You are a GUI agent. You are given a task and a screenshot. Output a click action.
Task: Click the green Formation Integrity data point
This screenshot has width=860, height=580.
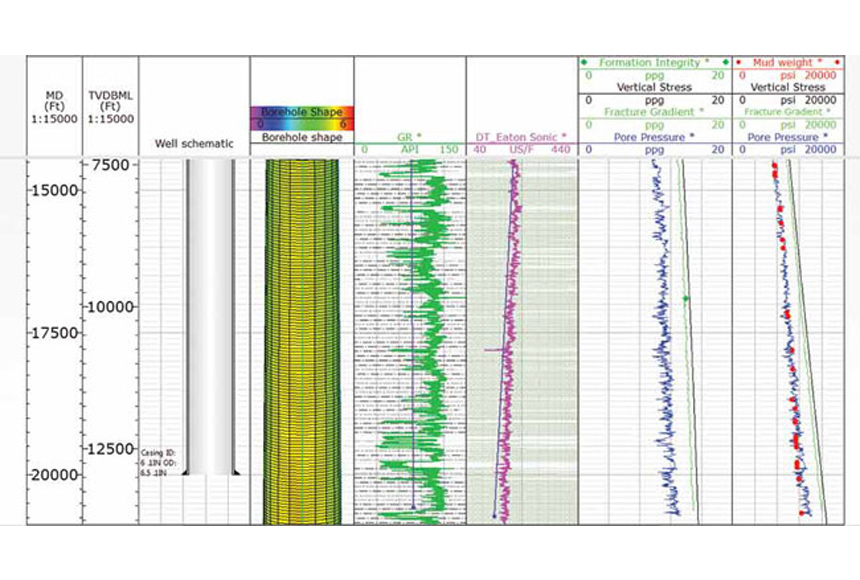(685, 299)
